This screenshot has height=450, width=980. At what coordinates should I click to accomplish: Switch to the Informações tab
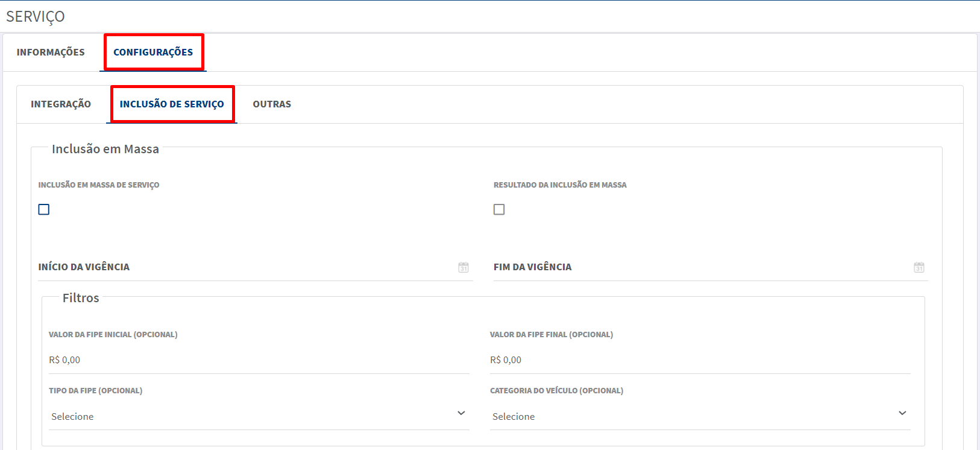[51, 52]
